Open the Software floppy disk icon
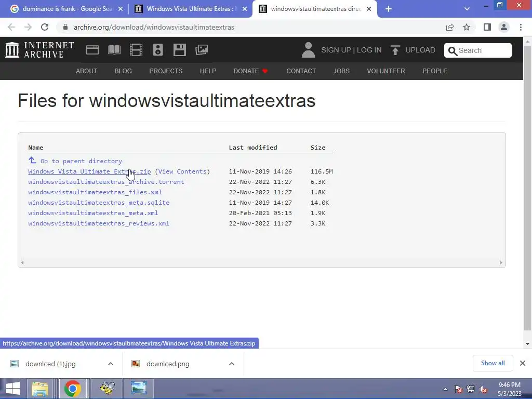This screenshot has height=399, width=532. pos(179,50)
